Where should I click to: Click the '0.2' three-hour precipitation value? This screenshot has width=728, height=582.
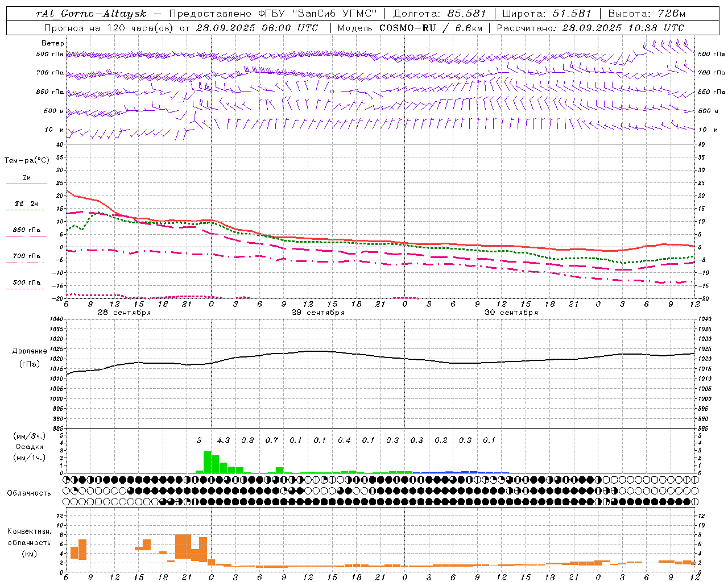tap(441, 440)
